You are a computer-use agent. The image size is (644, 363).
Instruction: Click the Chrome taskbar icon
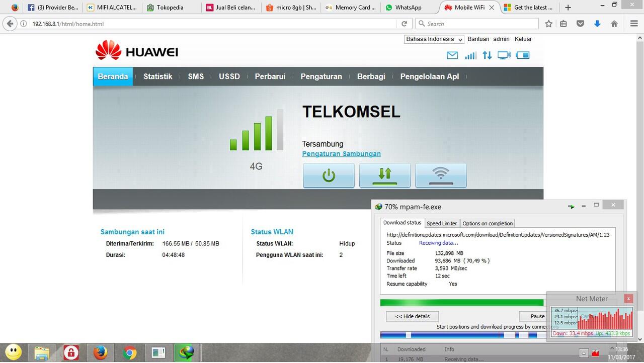(129, 353)
